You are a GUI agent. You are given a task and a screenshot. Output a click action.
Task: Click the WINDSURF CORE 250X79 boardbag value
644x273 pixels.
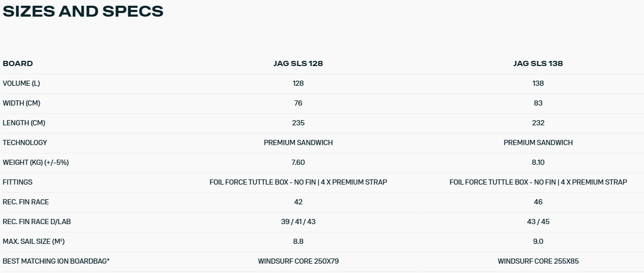298,261
